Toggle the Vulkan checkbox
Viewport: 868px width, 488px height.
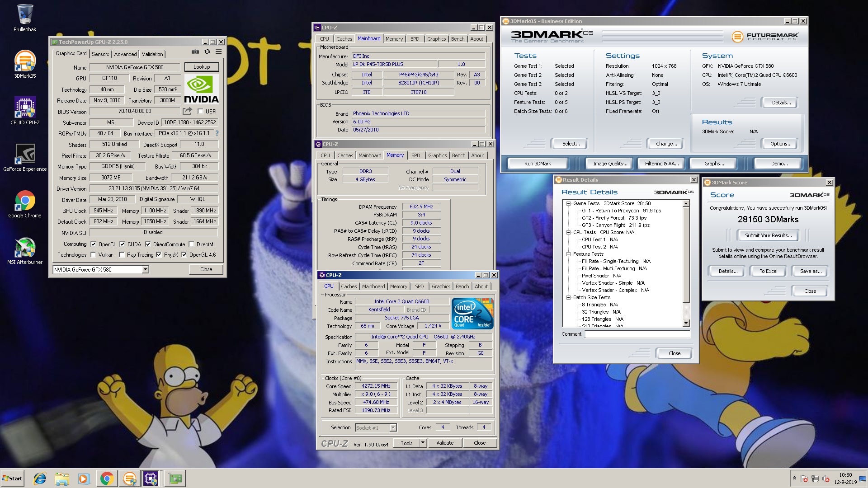pos(93,254)
